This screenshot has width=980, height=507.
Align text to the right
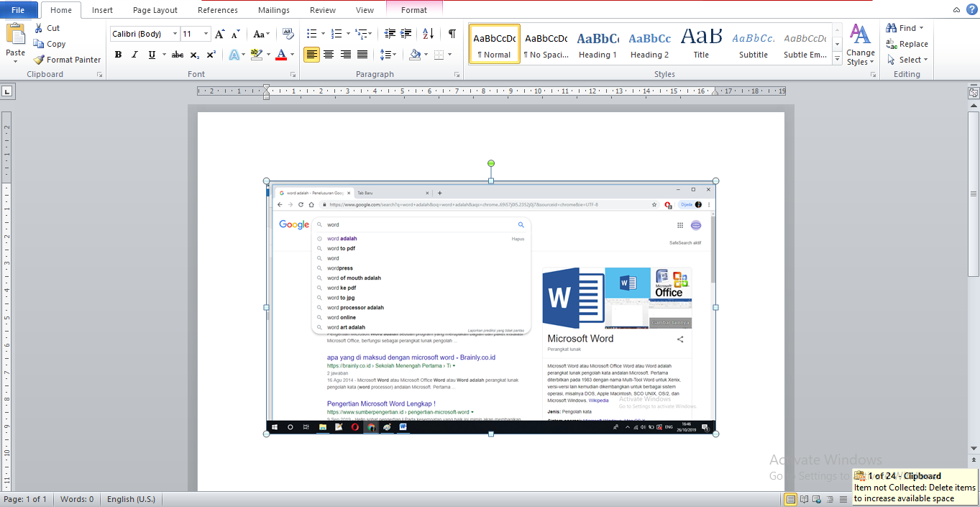pos(346,55)
